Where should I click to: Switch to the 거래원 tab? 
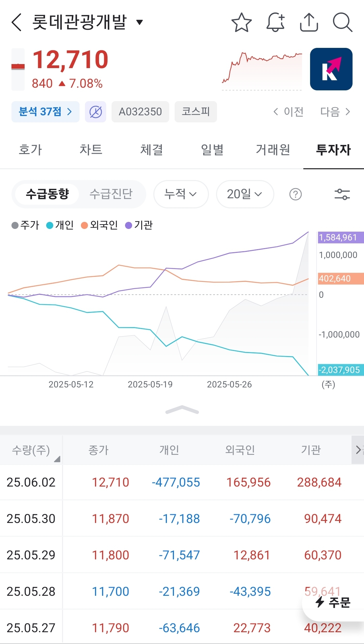pos(273,150)
